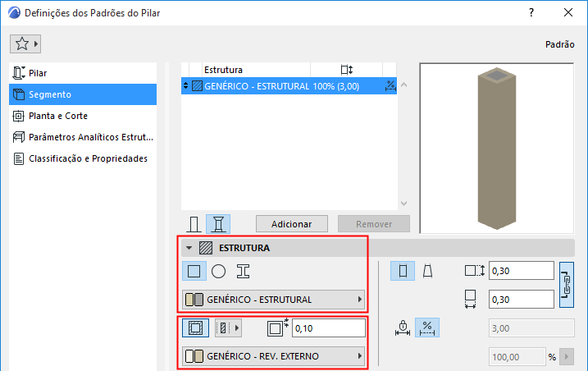Open Parâmetros Analíticos Estruturais section

point(83,137)
